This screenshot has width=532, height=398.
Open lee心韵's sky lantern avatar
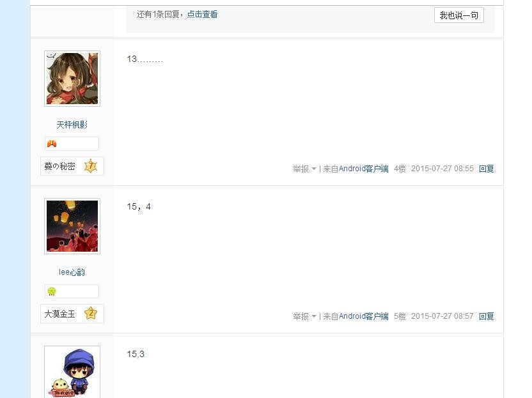(72, 226)
